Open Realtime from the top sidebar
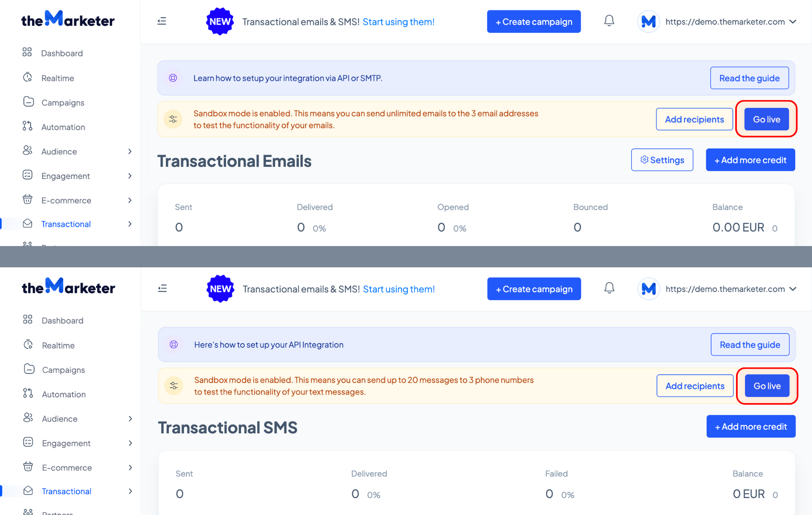The height and width of the screenshot is (515, 812). (x=58, y=78)
